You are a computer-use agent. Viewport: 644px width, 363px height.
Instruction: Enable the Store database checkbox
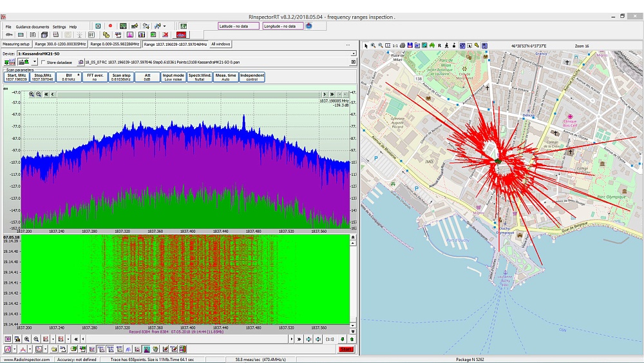[x=43, y=63]
